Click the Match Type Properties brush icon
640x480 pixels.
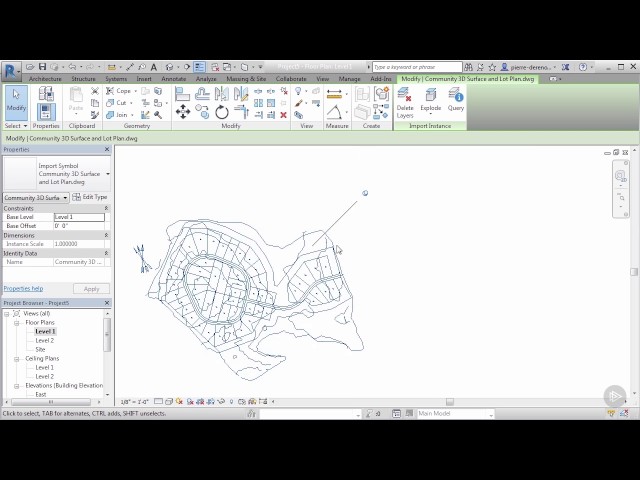(95, 115)
